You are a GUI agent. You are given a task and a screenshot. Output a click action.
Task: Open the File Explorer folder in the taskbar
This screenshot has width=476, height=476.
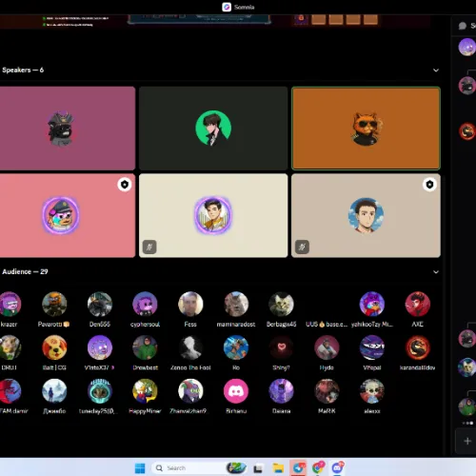pos(278,468)
